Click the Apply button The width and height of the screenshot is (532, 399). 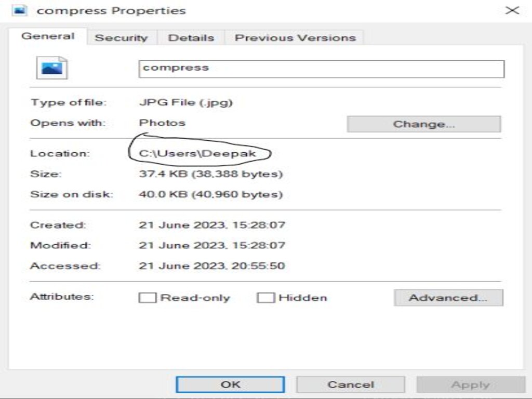[471, 384]
